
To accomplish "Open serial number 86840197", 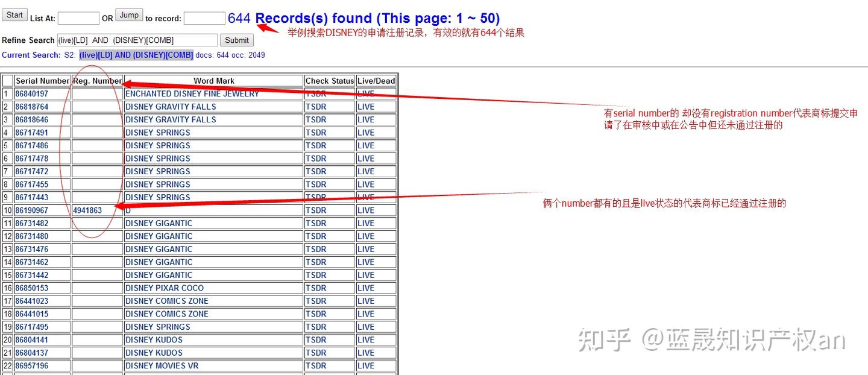I will (32, 93).
